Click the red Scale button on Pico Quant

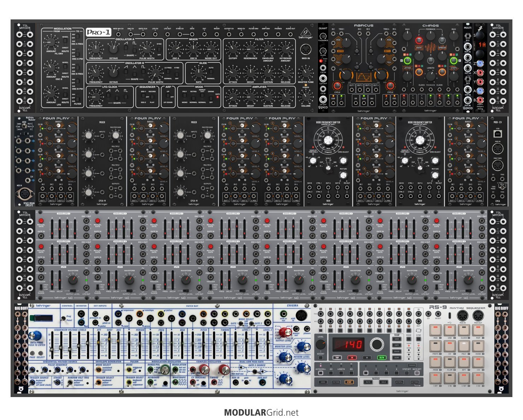pos(321,61)
